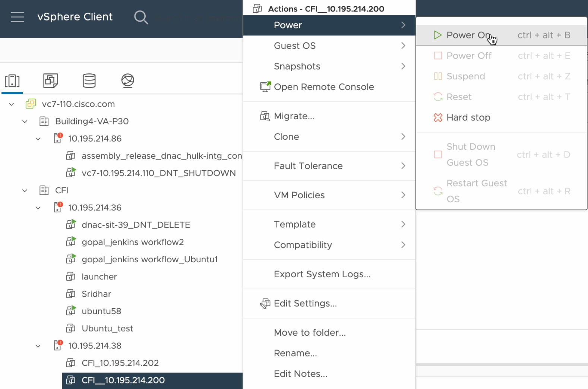Image resolution: width=588 pixels, height=389 pixels.
Task: Click host alert icon beside 10.195.214.36
Action: [58, 207]
